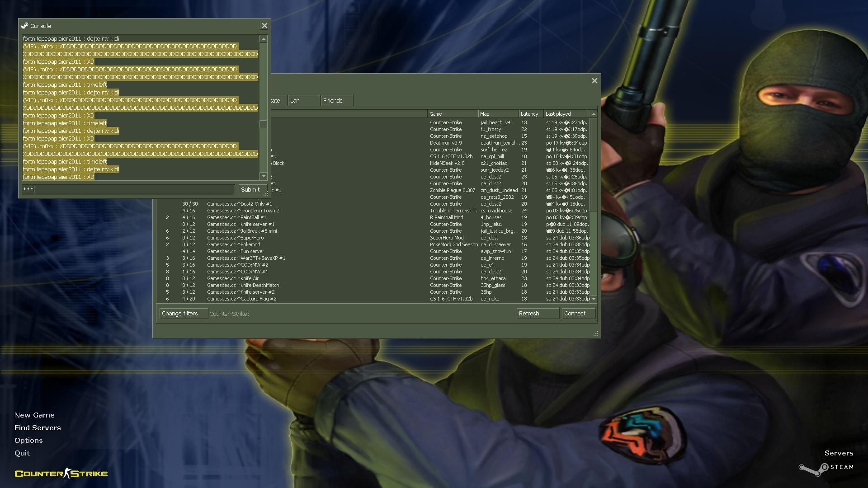Click the Steam icon in Console title
The width and height of the screenshot is (868, 488).
pyautogui.click(x=25, y=26)
